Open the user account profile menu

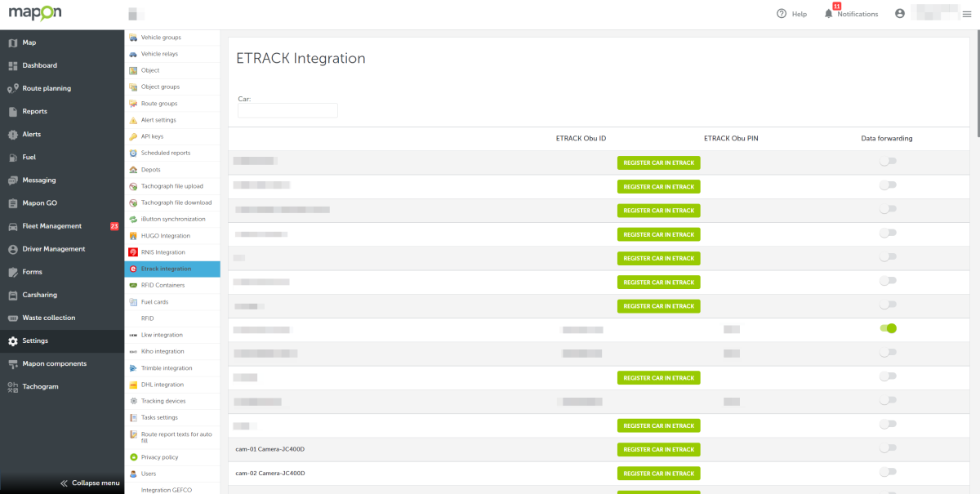tap(900, 14)
